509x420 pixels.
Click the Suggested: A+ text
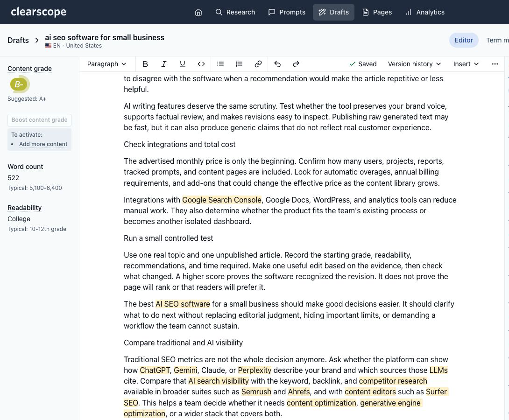click(x=27, y=99)
